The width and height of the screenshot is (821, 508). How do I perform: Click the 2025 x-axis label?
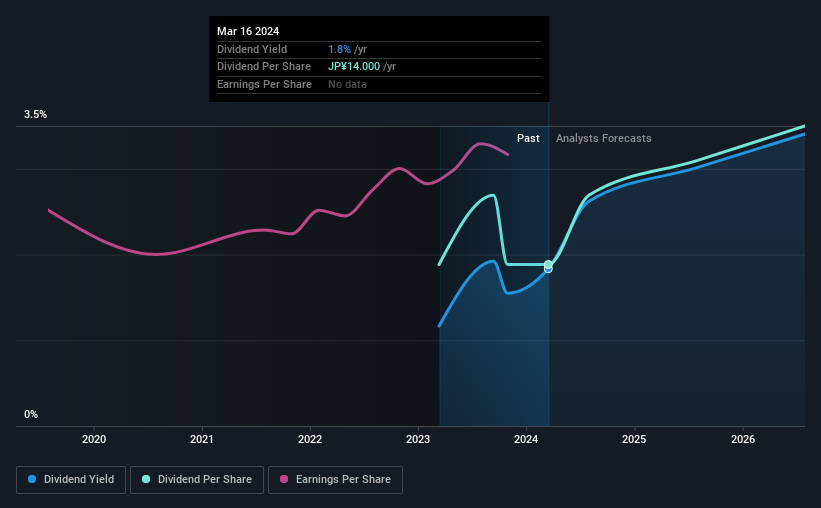[x=634, y=439]
